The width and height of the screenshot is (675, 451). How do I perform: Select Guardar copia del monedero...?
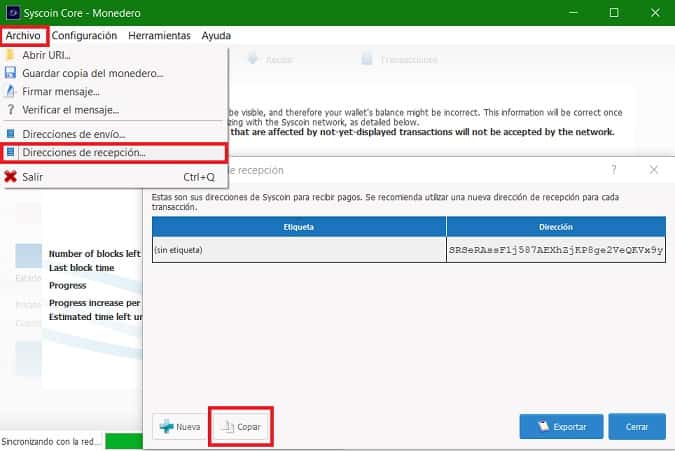(114, 74)
